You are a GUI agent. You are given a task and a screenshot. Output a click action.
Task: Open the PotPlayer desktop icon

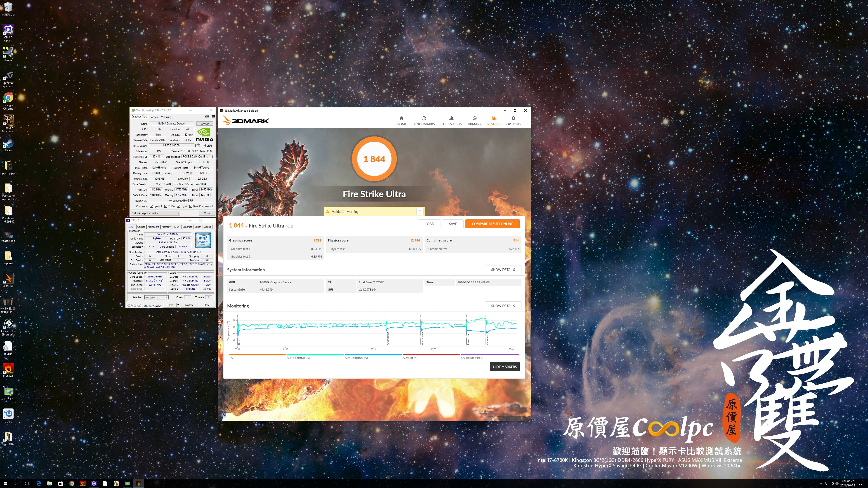coord(8,214)
